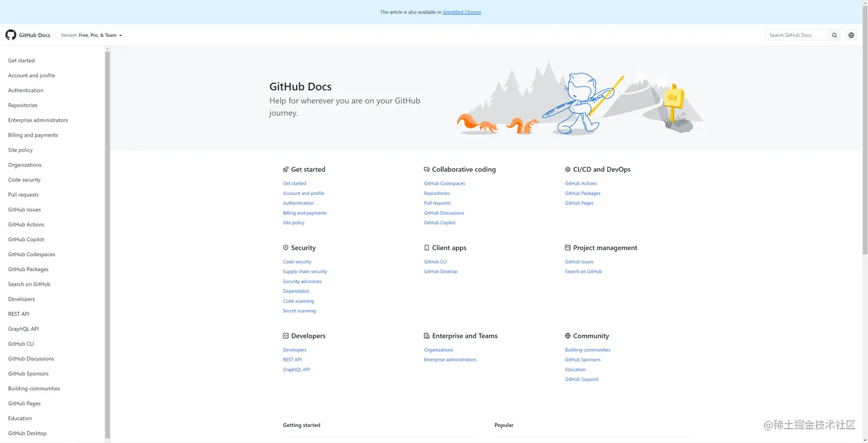Open Pull requests in the sidebar

tap(24, 195)
